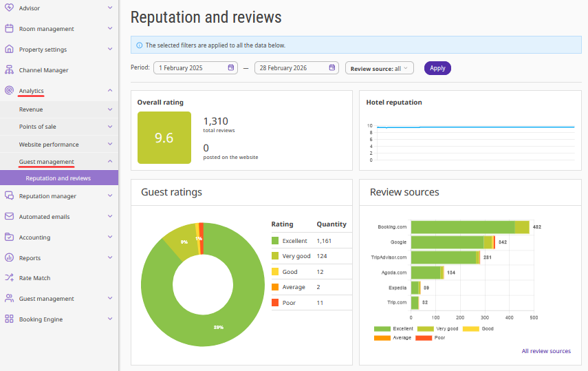Open the Reports menu item
This screenshot has height=371, width=588.
(x=30, y=258)
